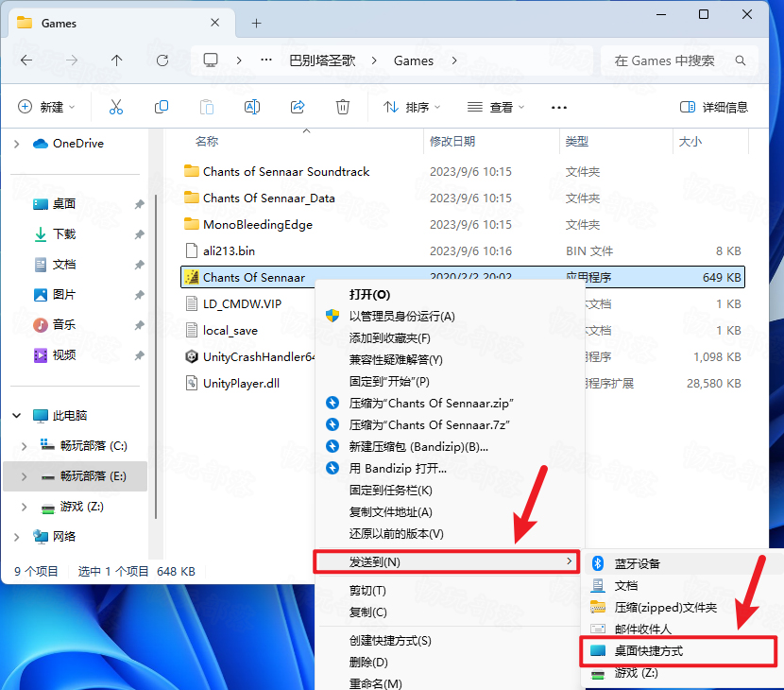Click the chevron after Games in address bar
This screenshot has height=690, width=784.
(454, 60)
